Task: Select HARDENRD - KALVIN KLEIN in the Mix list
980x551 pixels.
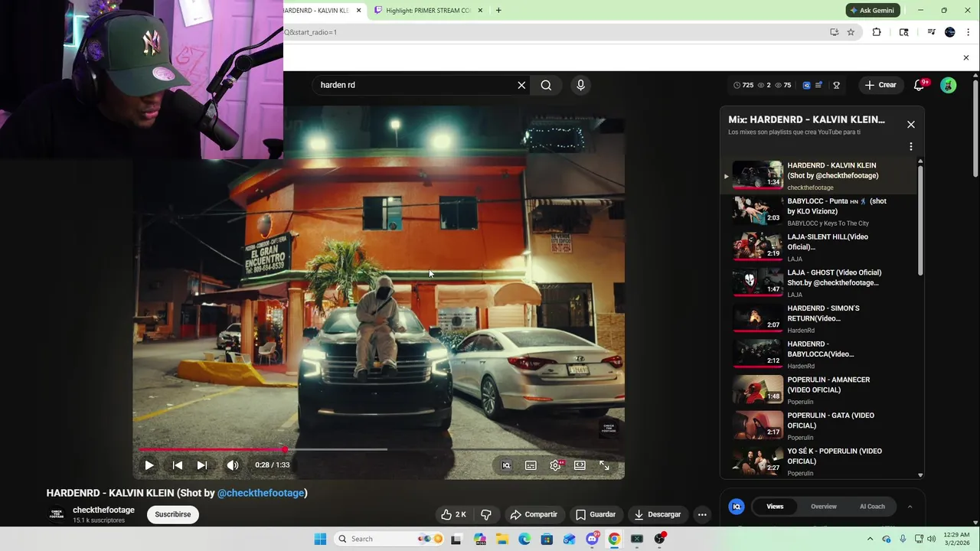Action: click(x=819, y=176)
